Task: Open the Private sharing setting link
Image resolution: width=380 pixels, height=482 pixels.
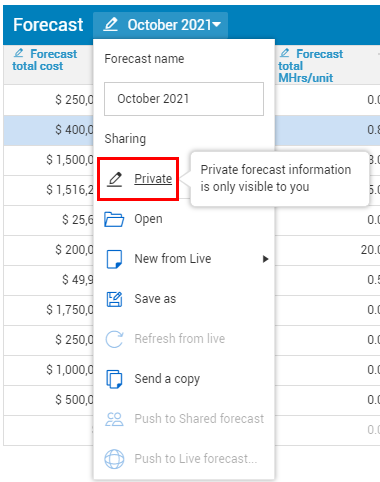Action: [x=153, y=179]
